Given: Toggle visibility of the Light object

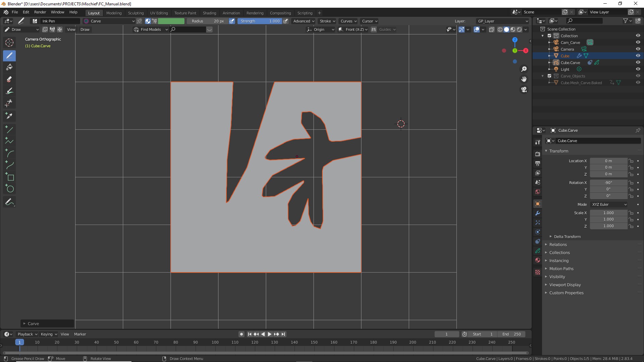Looking at the screenshot, I should coord(638,69).
